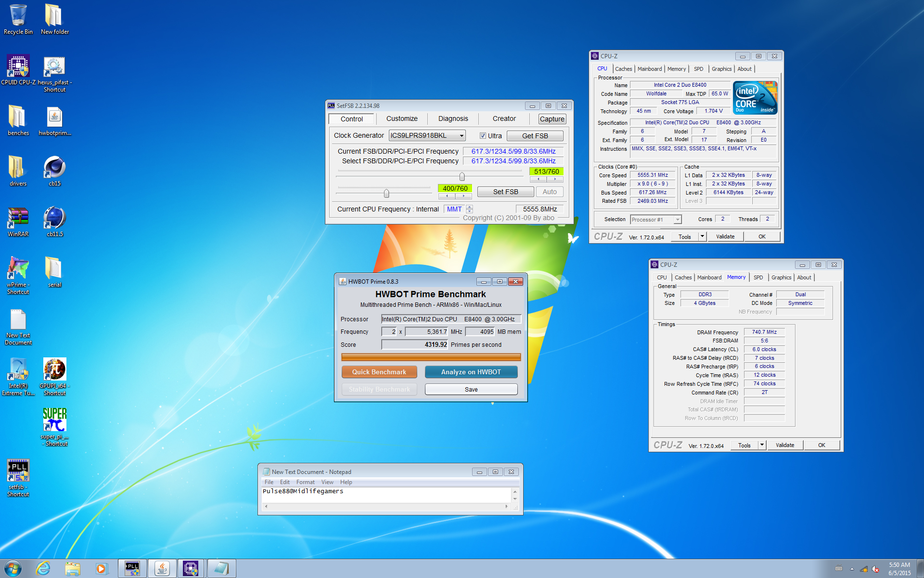Screen dimensions: 924x578
Task: Start the Quick Benchmark in HWBOT Prime
Action: [379, 372]
